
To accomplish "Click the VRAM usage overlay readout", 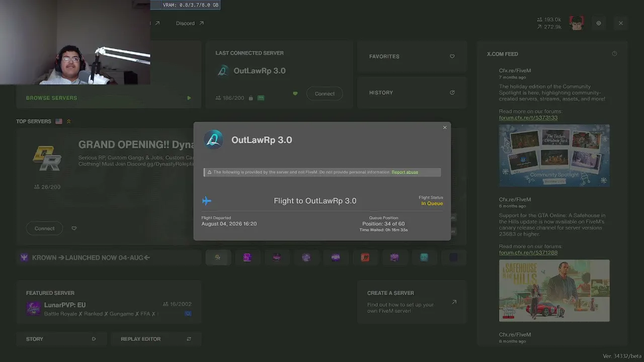I will [191, 5].
